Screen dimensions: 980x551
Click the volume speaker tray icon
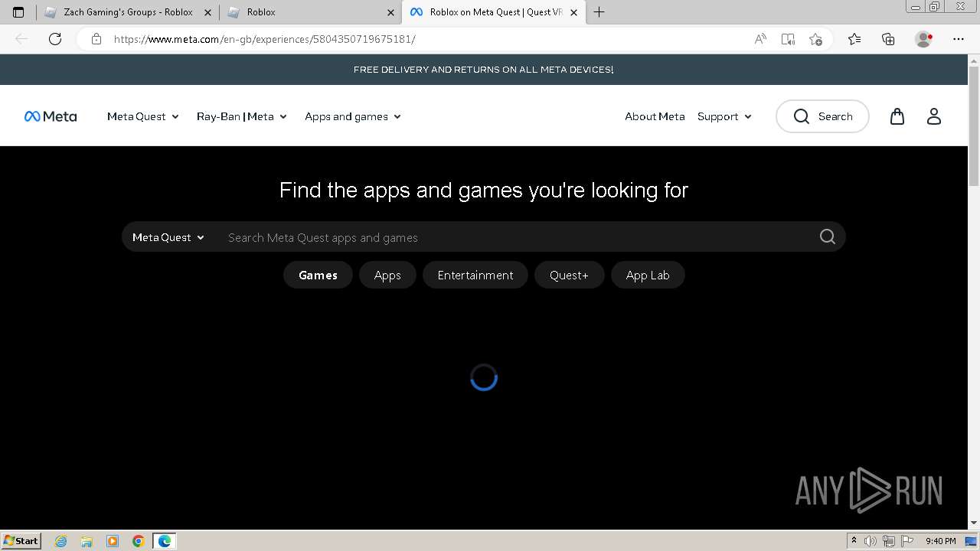coord(871,541)
